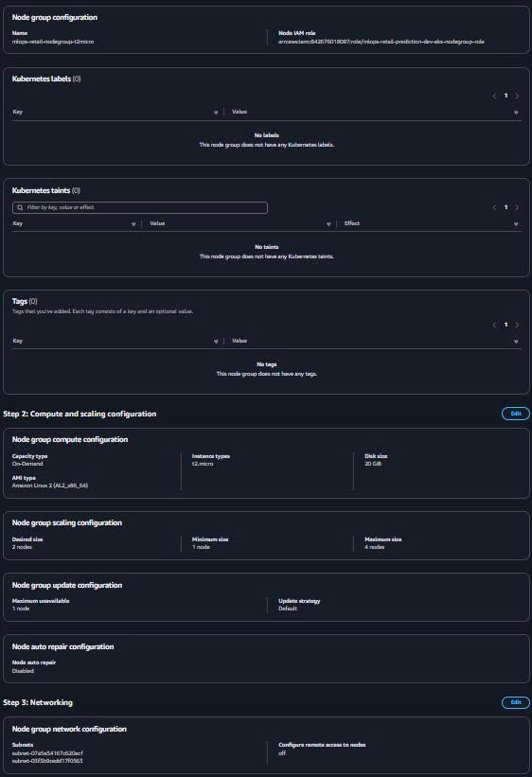Screen dimensions: 532x777
Task: Sort Kubernetes taints by Value column icon
Action: click(328, 224)
